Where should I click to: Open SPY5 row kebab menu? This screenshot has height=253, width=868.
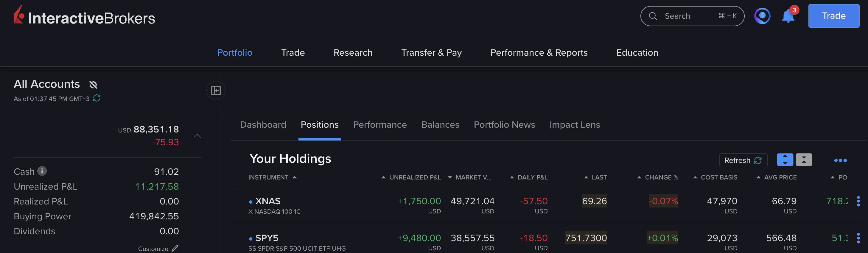pyautogui.click(x=858, y=238)
